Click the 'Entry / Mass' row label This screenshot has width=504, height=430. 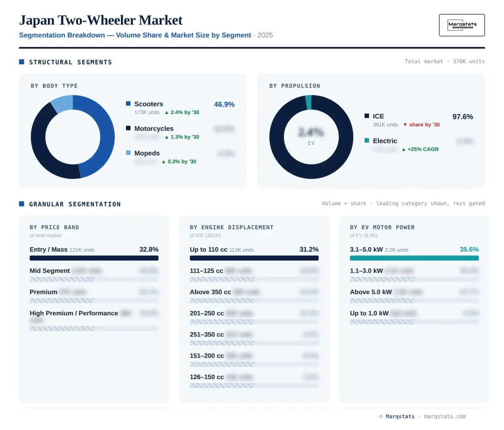tap(49, 250)
